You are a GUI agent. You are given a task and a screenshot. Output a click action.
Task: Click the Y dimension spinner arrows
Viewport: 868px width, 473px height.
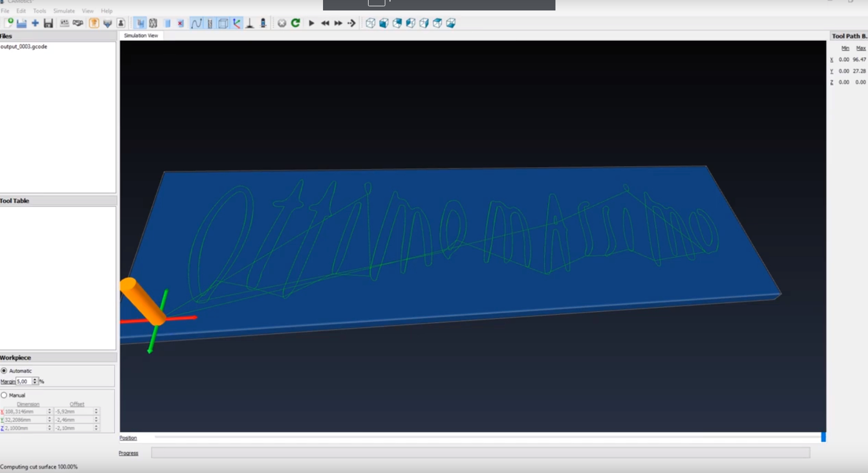tap(50, 420)
